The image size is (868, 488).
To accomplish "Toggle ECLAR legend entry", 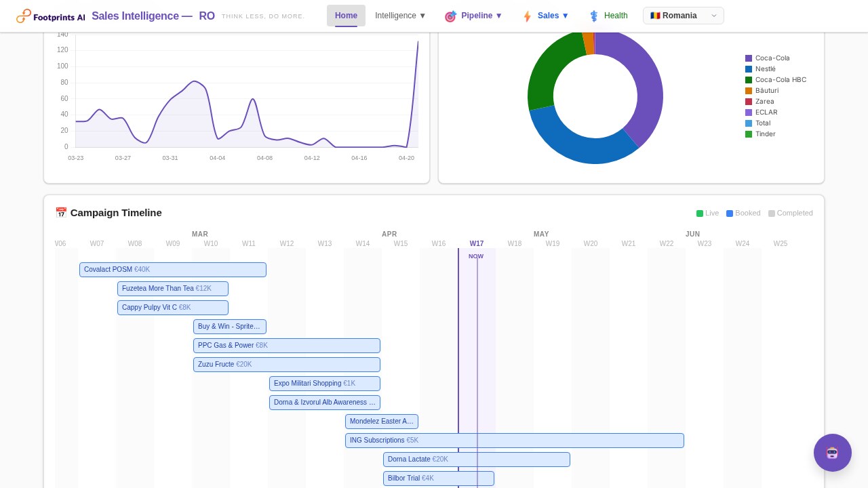I will pyautogui.click(x=762, y=113).
